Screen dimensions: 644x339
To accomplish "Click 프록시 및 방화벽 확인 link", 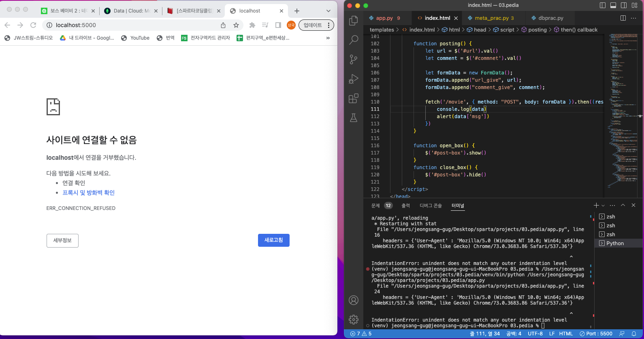I will coord(88,193).
